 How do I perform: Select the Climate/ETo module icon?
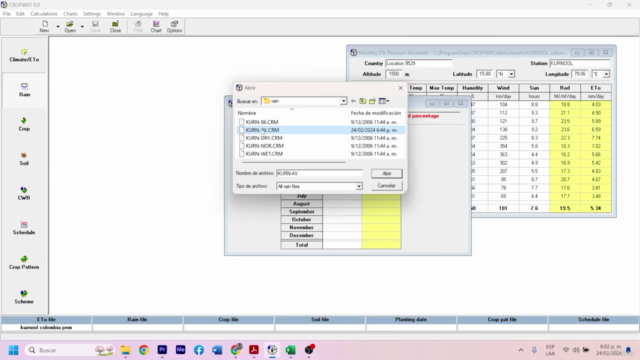click(24, 55)
